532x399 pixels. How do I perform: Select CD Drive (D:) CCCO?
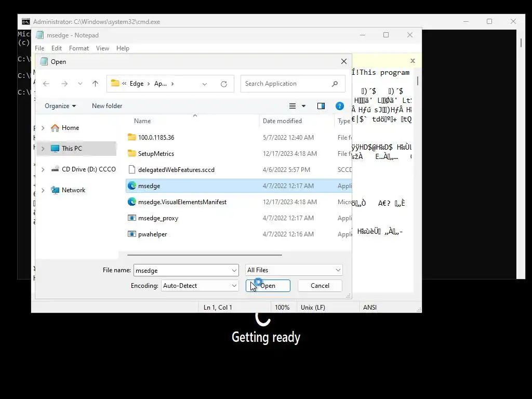88,169
